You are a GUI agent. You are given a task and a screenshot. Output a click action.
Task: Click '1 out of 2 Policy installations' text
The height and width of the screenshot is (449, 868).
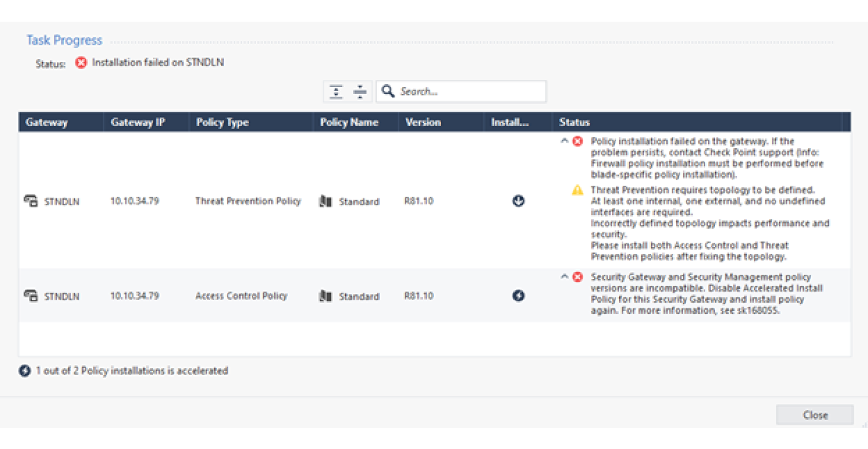point(132,371)
